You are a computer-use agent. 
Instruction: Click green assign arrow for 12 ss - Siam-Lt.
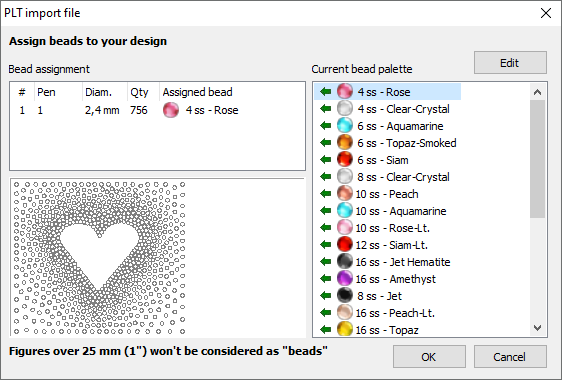click(x=325, y=245)
